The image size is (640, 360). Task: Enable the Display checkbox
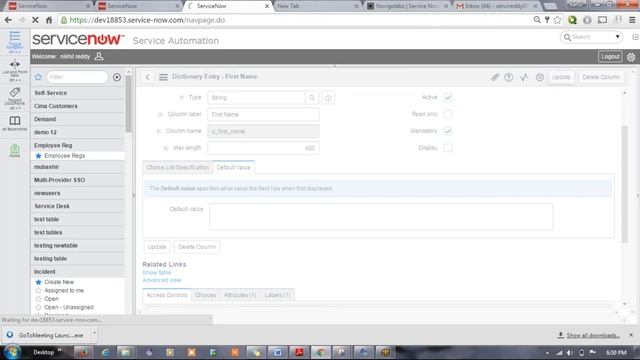click(448, 148)
